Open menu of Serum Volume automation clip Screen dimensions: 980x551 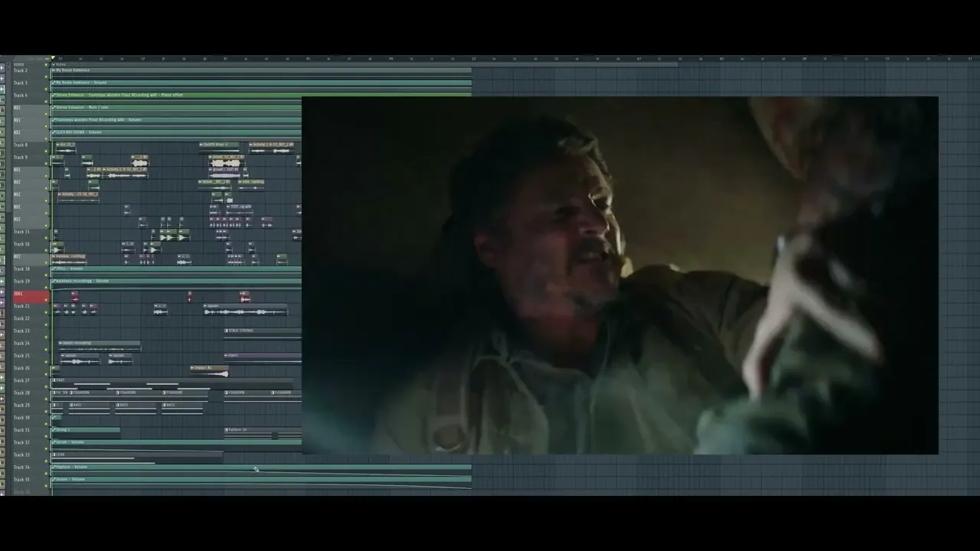[x=54, y=442]
